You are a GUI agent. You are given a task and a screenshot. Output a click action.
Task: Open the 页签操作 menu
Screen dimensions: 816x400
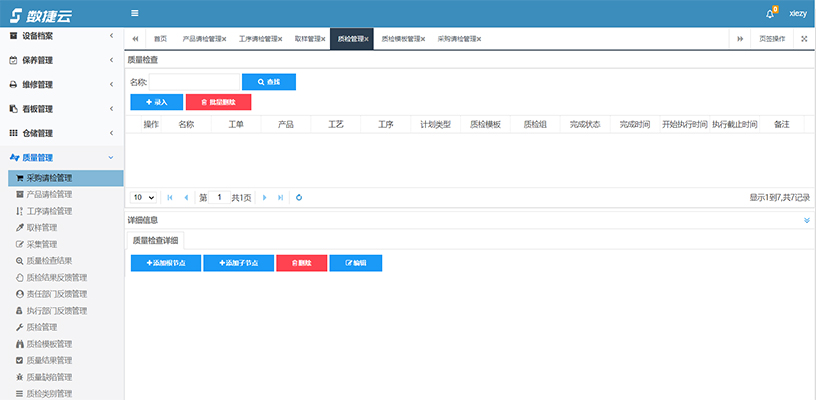[772, 39]
